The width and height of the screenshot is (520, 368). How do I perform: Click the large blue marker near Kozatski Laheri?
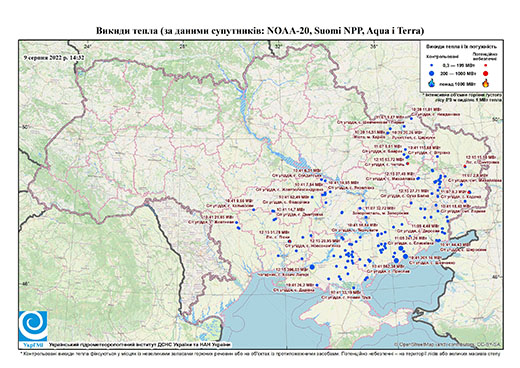coord(312,267)
